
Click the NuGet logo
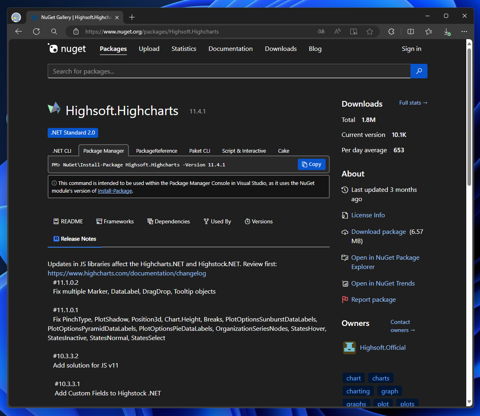(x=67, y=49)
